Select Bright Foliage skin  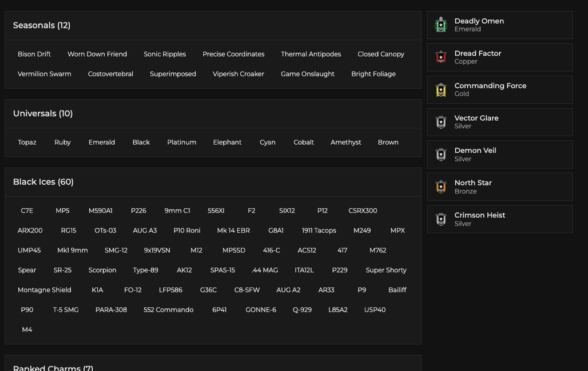(x=373, y=74)
